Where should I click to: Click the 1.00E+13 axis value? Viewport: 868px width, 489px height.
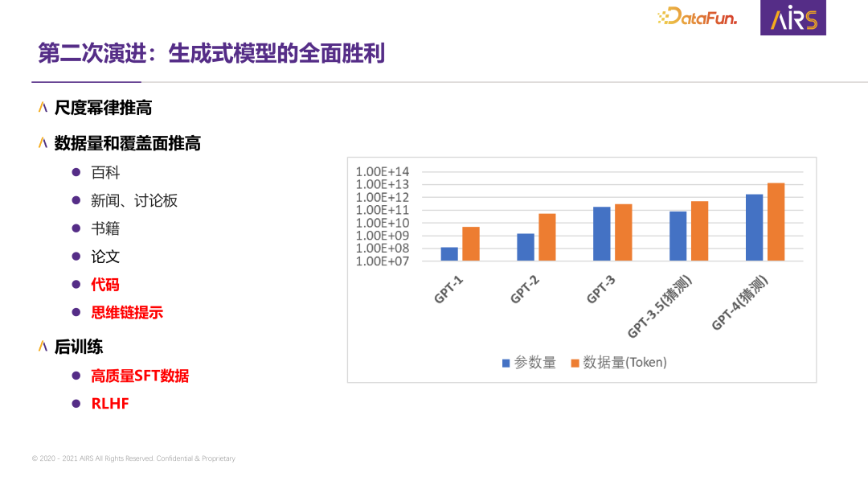[383, 185]
